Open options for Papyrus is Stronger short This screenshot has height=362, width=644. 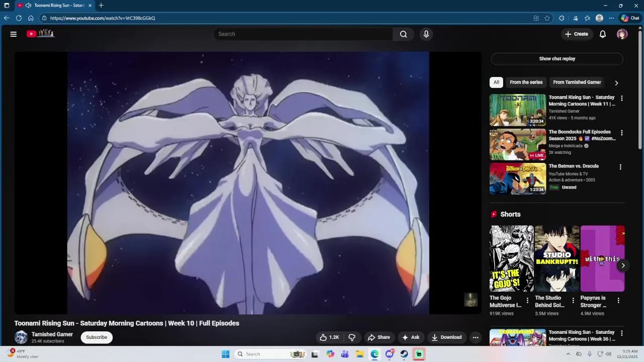click(x=618, y=301)
